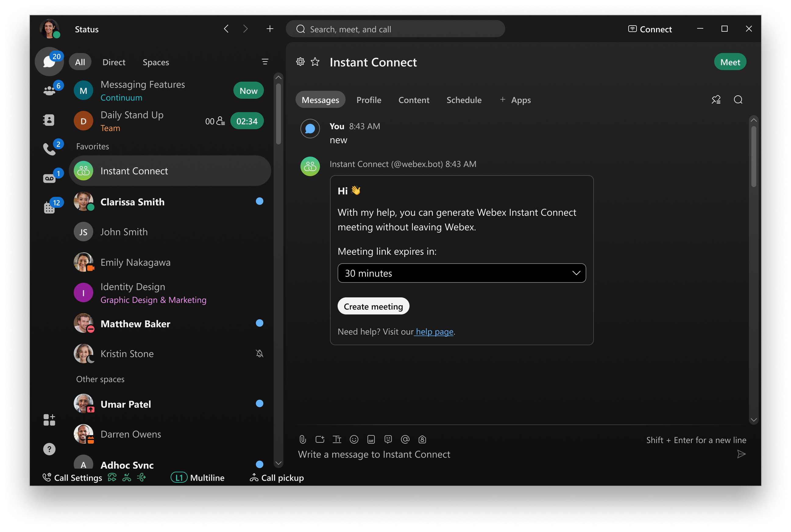This screenshot has width=791, height=532.
Task: Open the Meetings calendar icon with 12 badge
Action: [x=50, y=207]
